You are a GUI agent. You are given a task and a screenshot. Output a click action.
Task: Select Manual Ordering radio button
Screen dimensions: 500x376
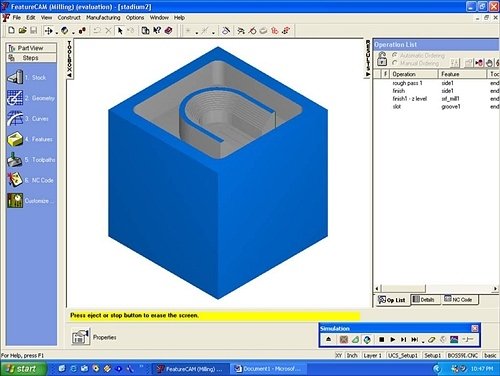pyautogui.click(x=395, y=63)
